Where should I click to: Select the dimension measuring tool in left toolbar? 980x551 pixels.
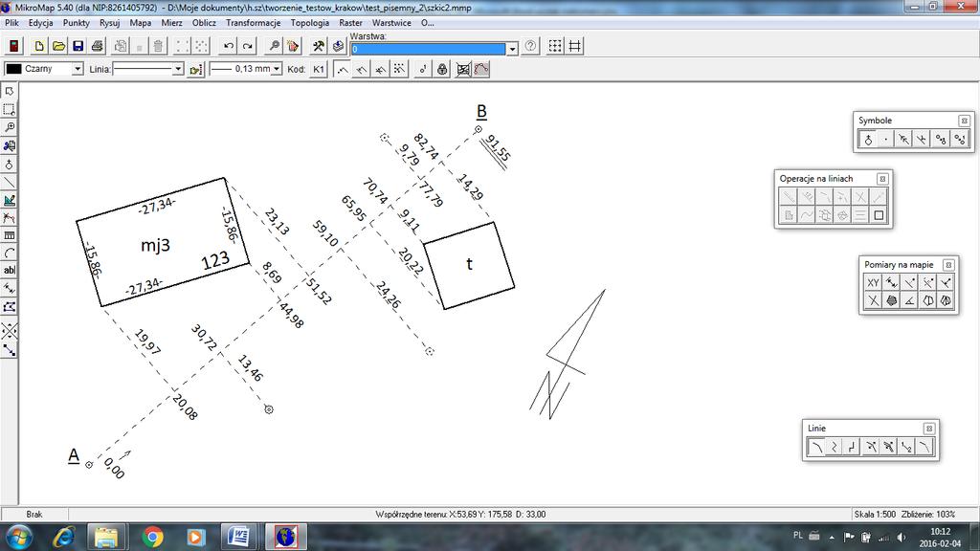point(10,289)
